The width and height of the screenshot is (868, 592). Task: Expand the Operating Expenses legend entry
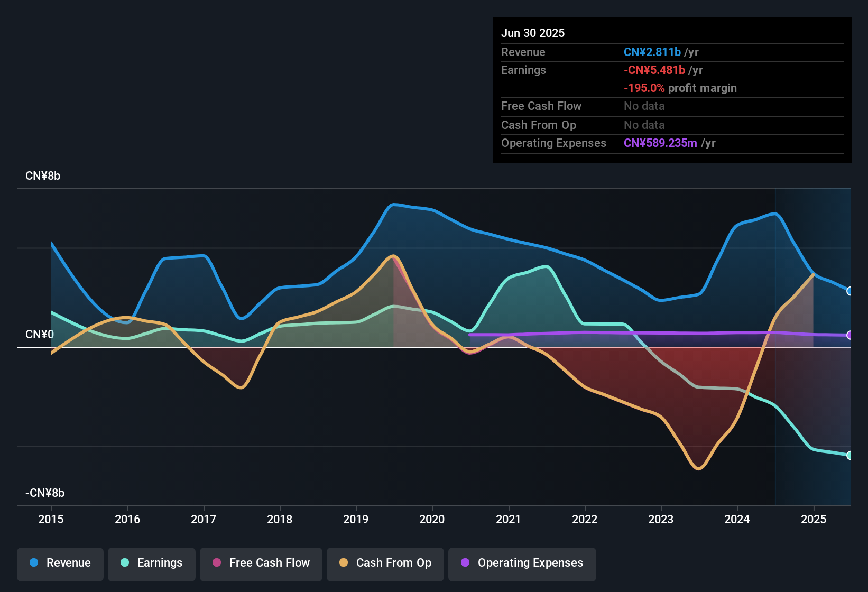[x=522, y=563]
